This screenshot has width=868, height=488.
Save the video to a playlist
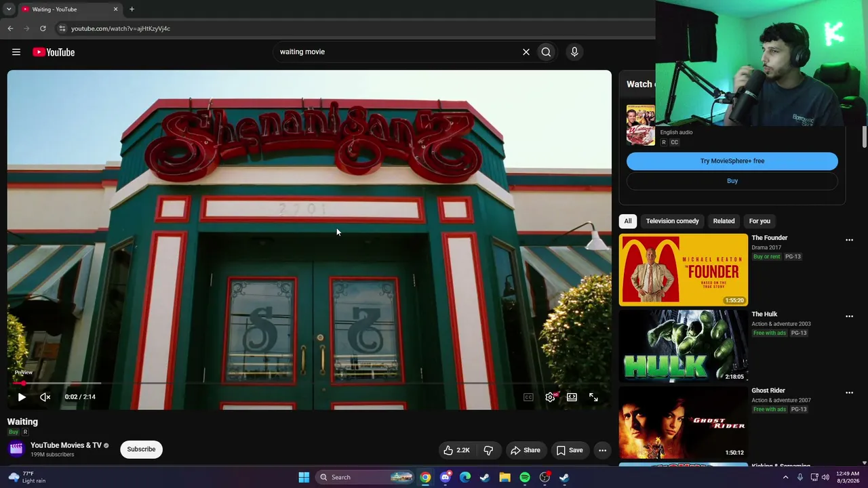(x=570, y=450)
